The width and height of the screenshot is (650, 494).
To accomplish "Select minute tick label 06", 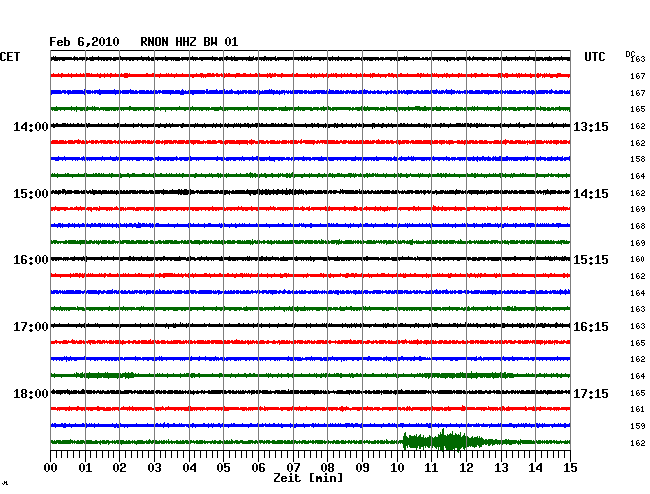I will point(258,468).
